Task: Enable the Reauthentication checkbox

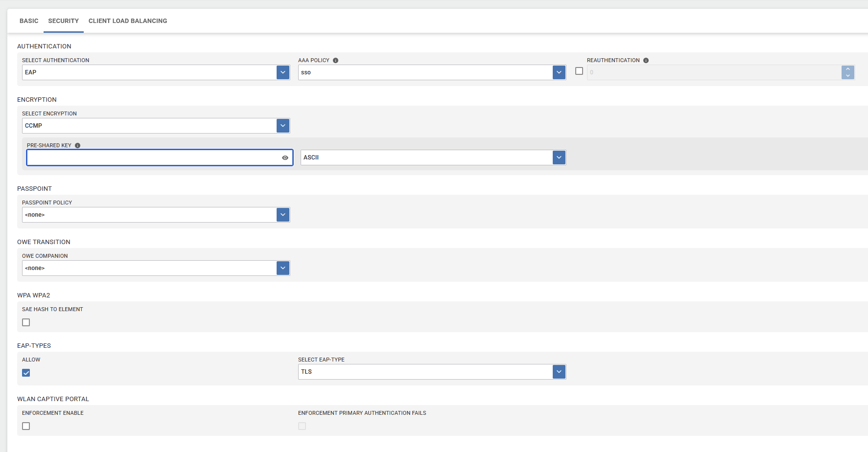Action: point(579,71)
